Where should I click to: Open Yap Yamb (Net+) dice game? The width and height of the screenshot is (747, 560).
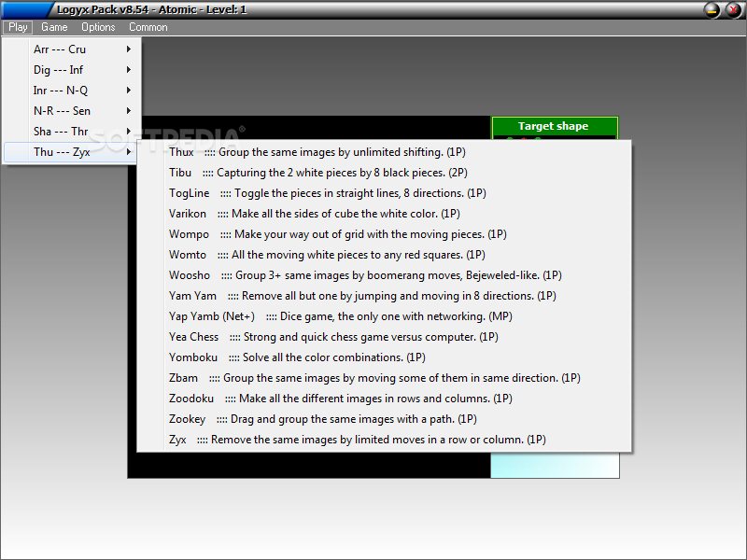pos(384,316)
